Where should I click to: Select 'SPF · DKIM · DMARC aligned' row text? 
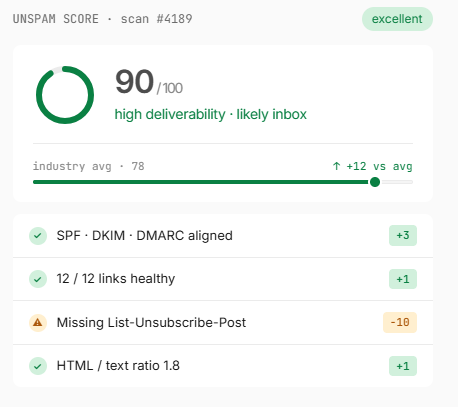[x=145, y=236]
